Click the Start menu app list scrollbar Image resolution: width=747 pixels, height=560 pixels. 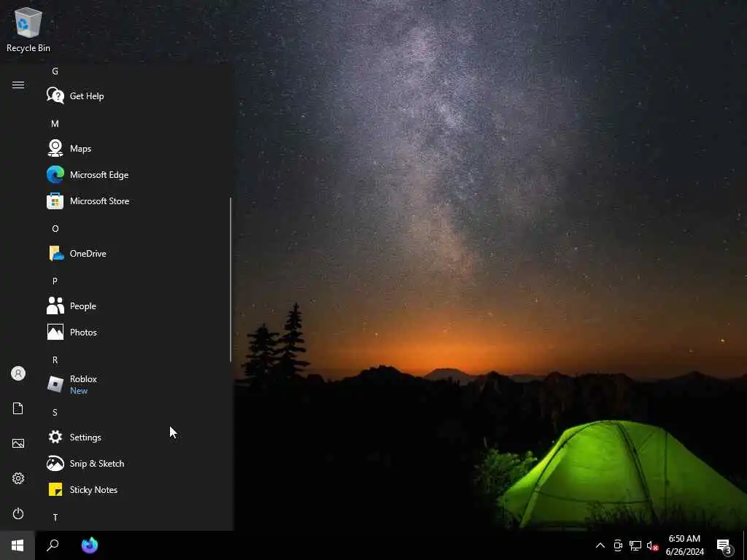pyautogui.click(x=231, y=279)
